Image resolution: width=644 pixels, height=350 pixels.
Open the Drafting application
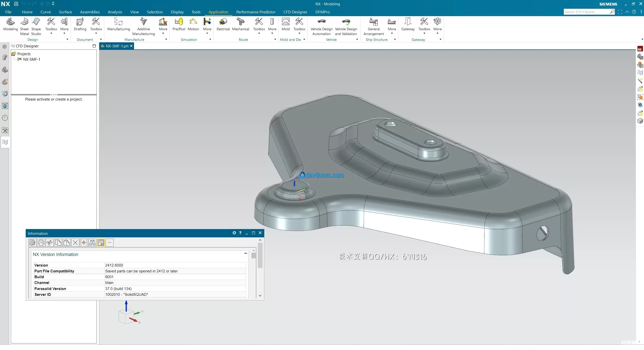click(x=80, y=24)
